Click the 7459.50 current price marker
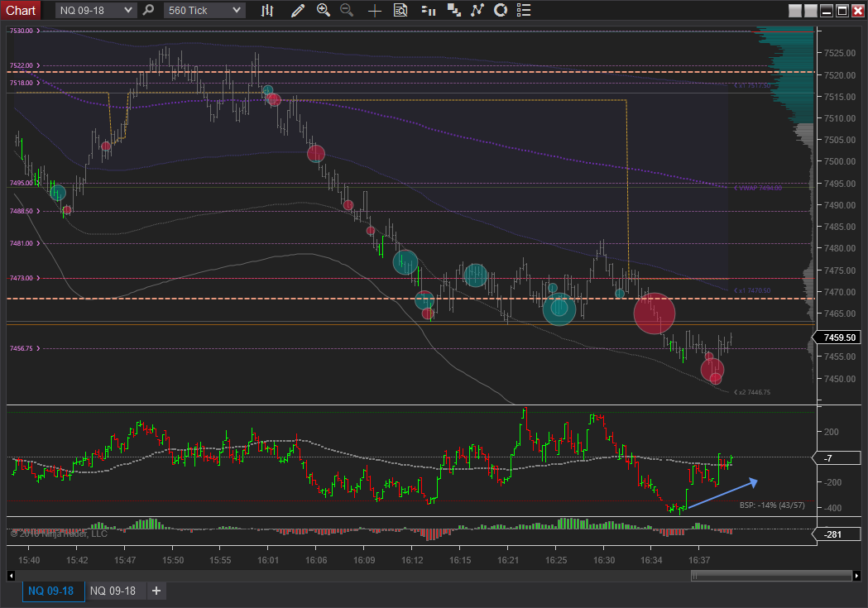The width and height of the screenshot is (868, 608). click(x=839, y=338)
